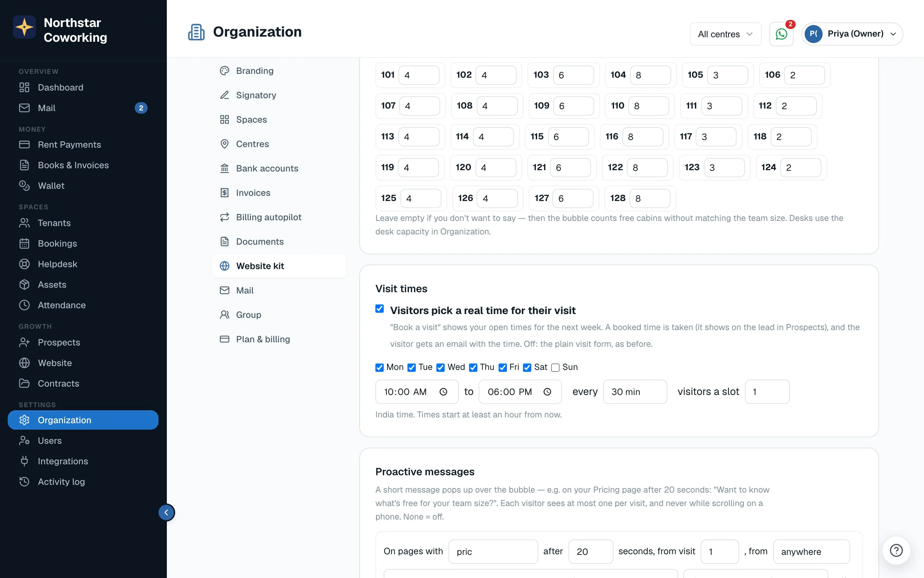Uncheck the Mon checkbox
924x578 pixels.
pos(380,367)
